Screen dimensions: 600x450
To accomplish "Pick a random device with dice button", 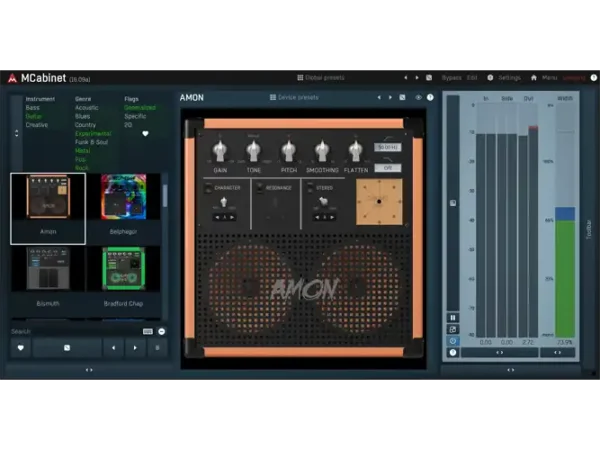I will pyautogui.click(x=67, y=348).
